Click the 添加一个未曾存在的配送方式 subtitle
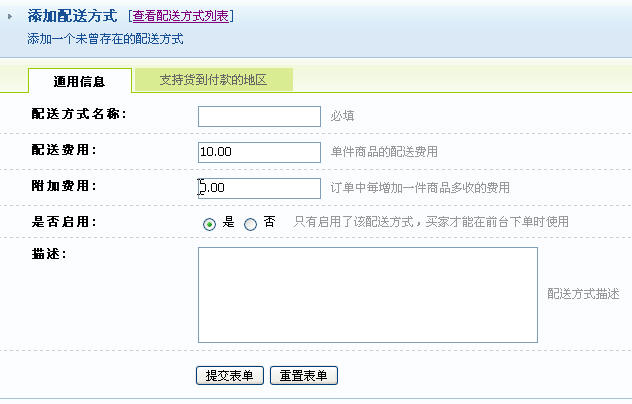The width and height of the screenshot is (632, 404). (105, 41)
